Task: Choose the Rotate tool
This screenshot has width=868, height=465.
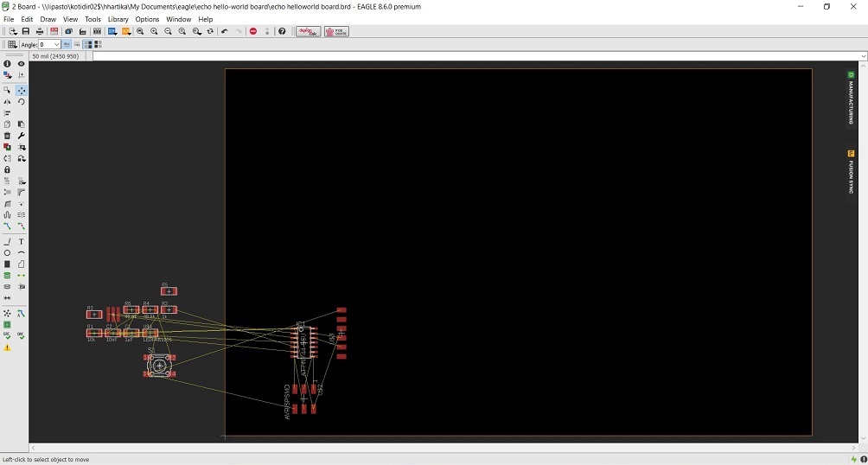Action: [x=21, y=102]
